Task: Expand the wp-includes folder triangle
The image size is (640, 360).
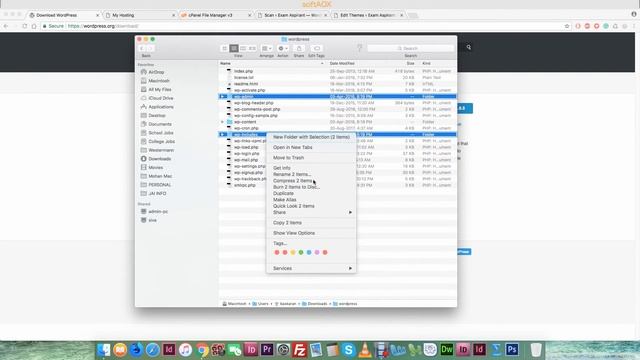Action: pyautogui.click(x=222, y=135)
